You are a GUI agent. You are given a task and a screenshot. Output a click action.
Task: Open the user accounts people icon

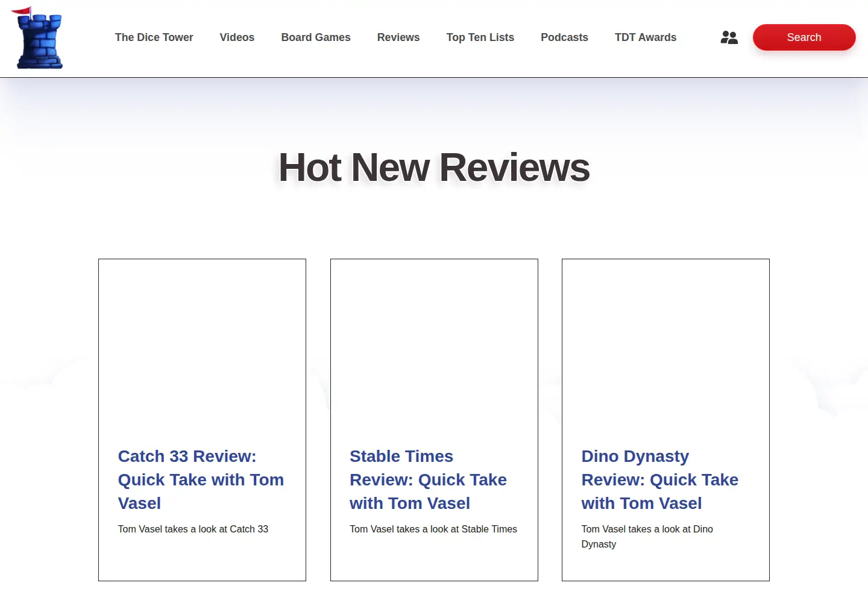[x=729, y=37]
